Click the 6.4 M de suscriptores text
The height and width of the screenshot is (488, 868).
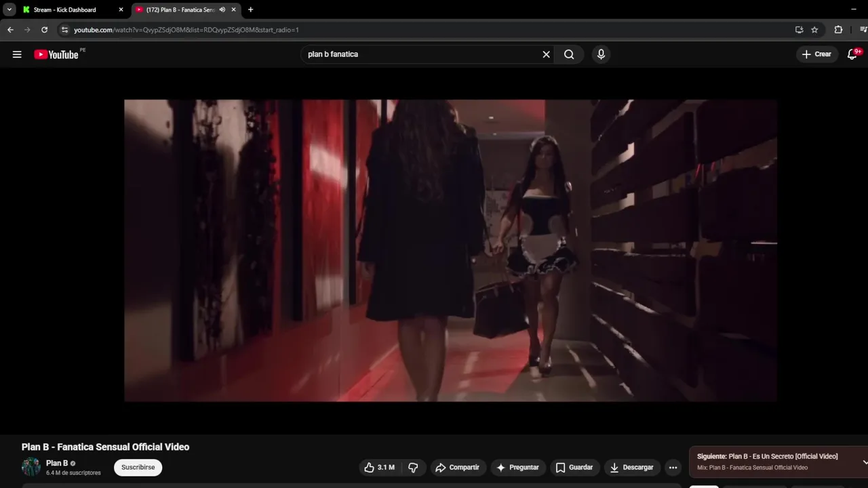coord(73,473)
